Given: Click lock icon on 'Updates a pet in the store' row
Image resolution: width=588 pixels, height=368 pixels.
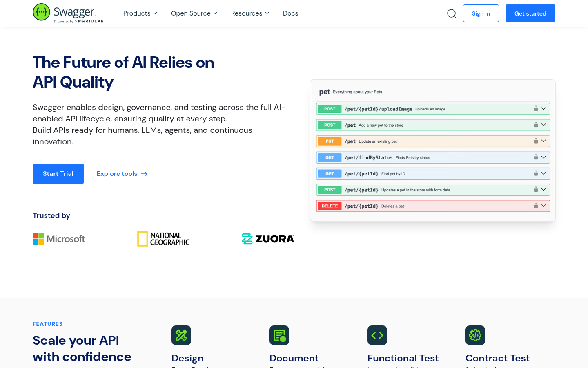Looking at the screenshot, I should (536, 190).
